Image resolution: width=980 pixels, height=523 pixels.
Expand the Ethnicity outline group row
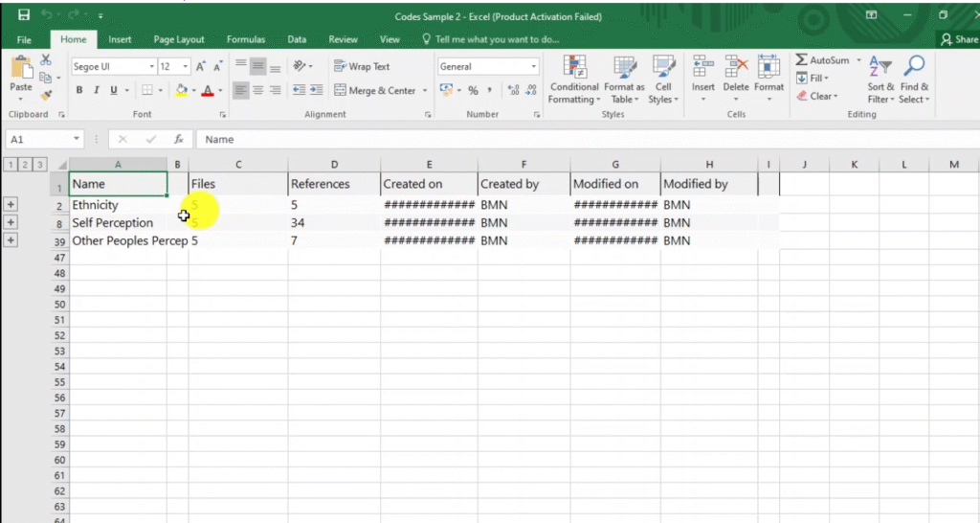click(11, 205)
